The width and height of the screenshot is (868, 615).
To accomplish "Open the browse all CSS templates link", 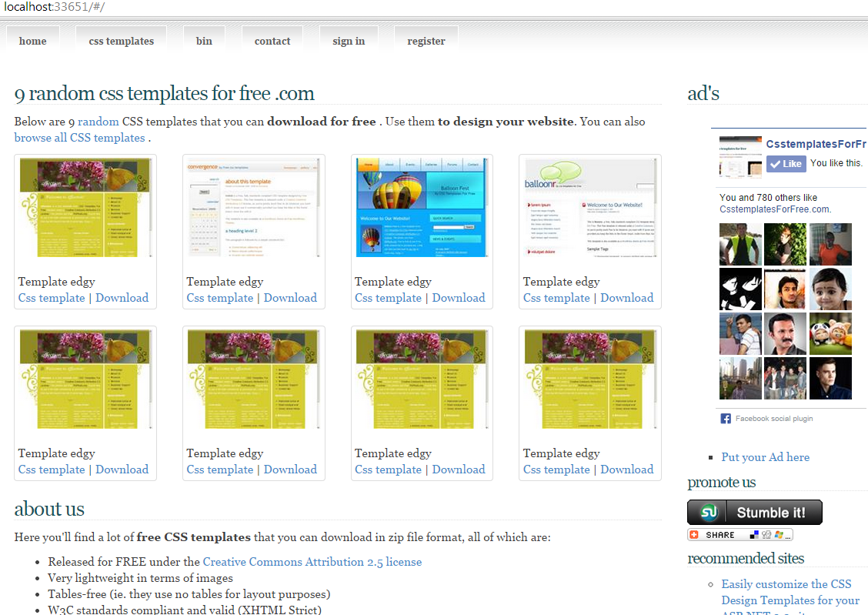I will pyautogui.click(x=80, y=138).
